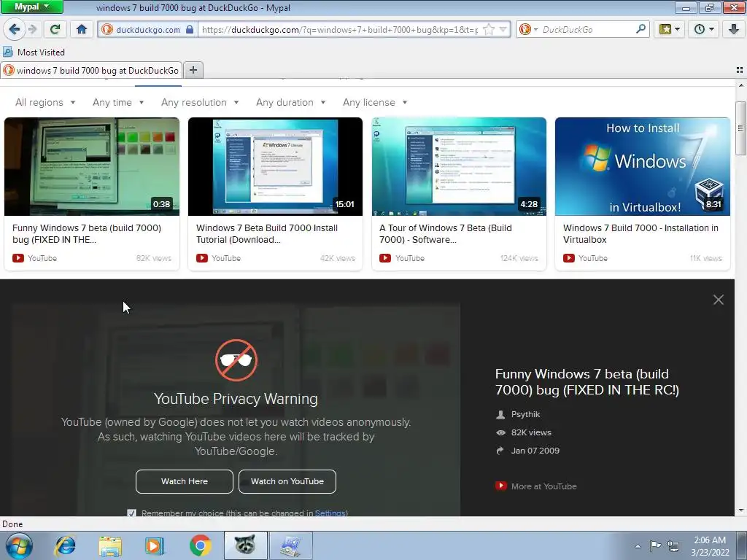The height and width of the screenshot is (560, 747).
Task: Click the duckduckgo.com site identity label
Action: (x=147, y=29)
